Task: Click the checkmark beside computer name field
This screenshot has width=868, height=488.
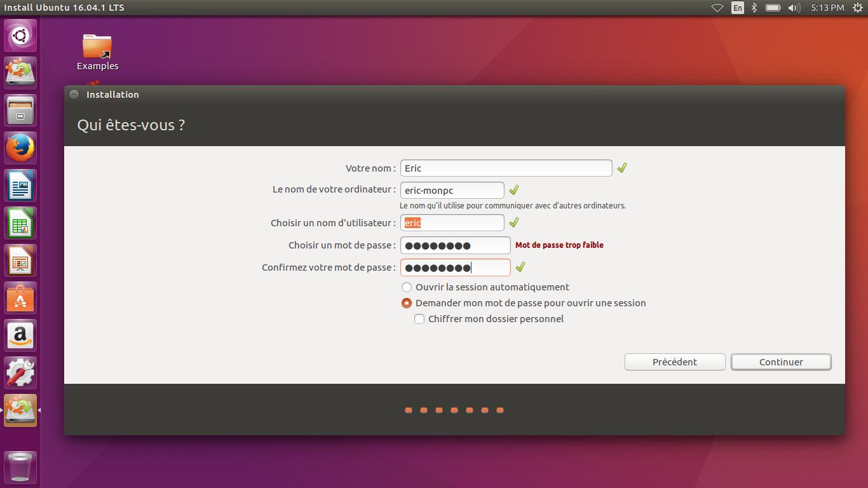Action: point(514,189)
